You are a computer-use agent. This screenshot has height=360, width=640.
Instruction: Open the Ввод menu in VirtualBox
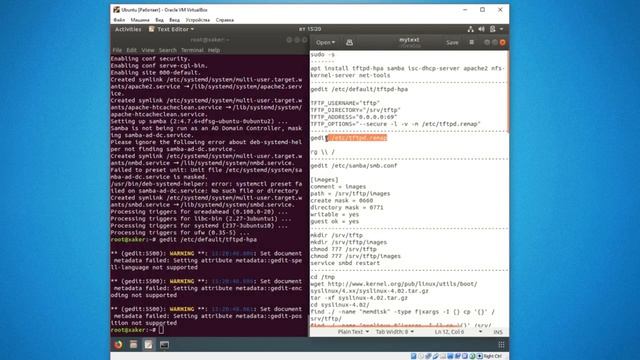tap(174, 20)
